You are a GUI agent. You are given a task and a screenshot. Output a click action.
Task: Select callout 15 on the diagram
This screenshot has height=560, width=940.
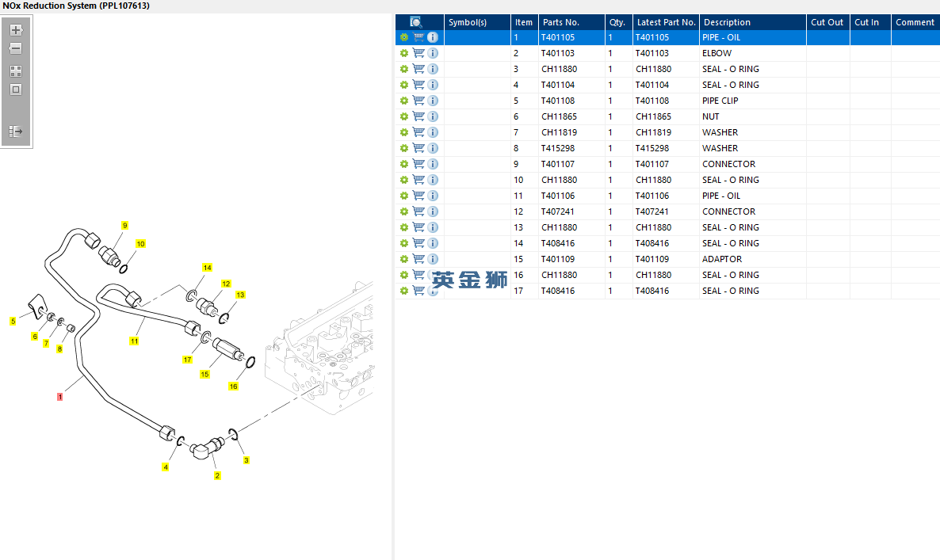(x=205, y=374)
